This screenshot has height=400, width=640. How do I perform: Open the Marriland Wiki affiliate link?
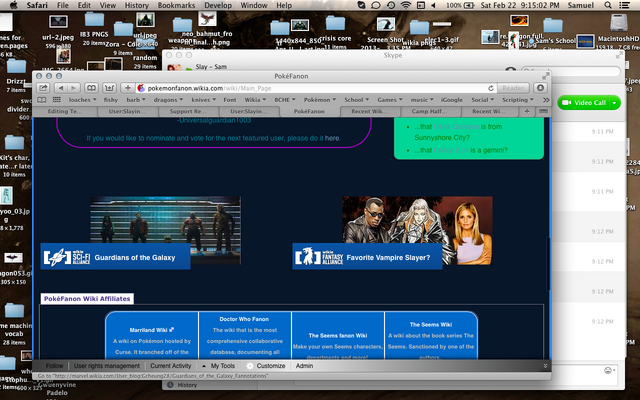151,330
